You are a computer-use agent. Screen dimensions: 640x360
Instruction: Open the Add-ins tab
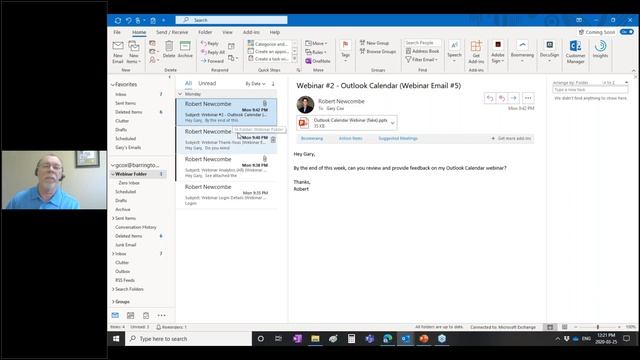click(x=251, y=32)
